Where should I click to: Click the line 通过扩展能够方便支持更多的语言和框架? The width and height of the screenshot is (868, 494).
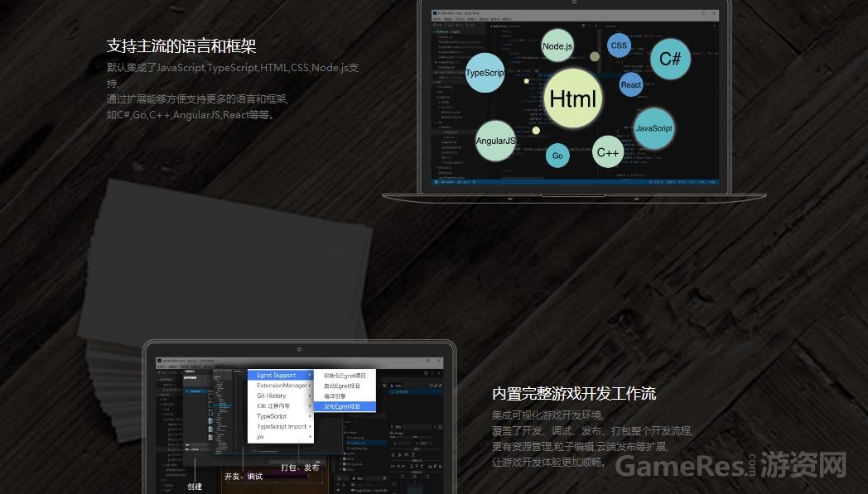click(x=197, y=99)
